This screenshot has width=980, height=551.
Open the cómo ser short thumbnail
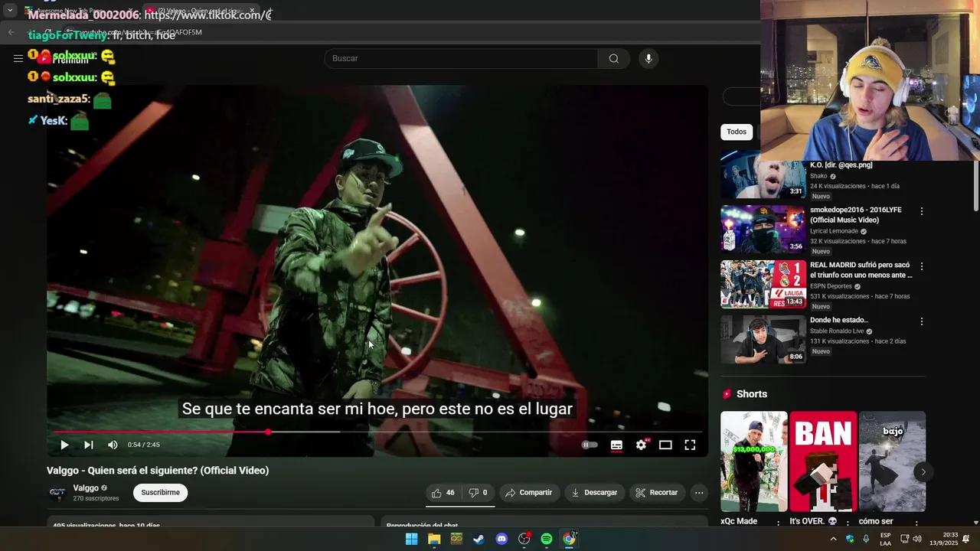click(x=892, y=461)
